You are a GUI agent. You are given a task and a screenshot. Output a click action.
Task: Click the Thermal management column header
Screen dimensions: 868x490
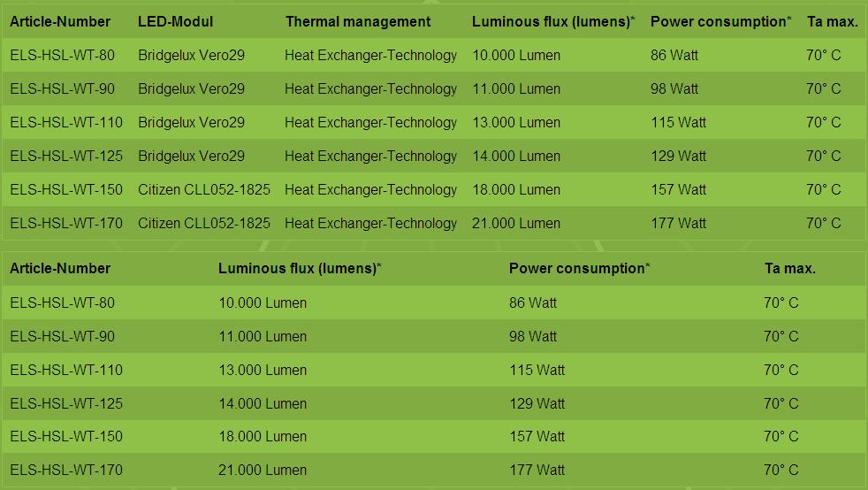pyautogui.click(x=358, y=21)
